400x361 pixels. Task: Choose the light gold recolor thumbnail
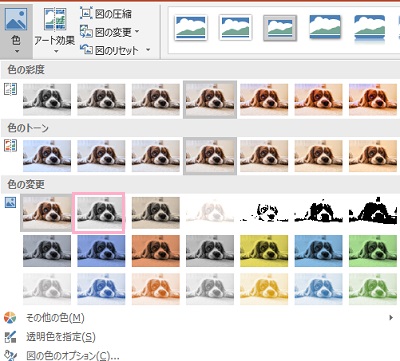click(264, 289)
